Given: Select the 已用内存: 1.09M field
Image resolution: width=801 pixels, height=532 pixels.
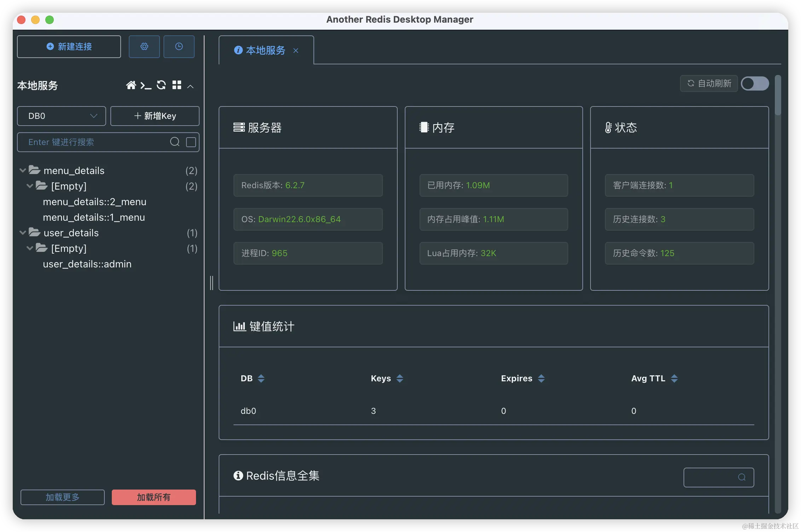Looking at the screenshot, I should pos(494,185).
